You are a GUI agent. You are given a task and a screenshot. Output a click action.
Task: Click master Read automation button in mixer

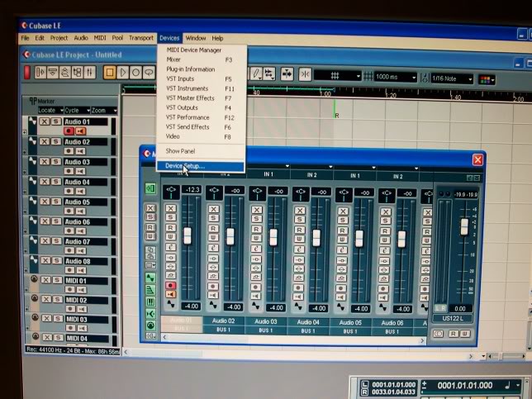(453, 334)
